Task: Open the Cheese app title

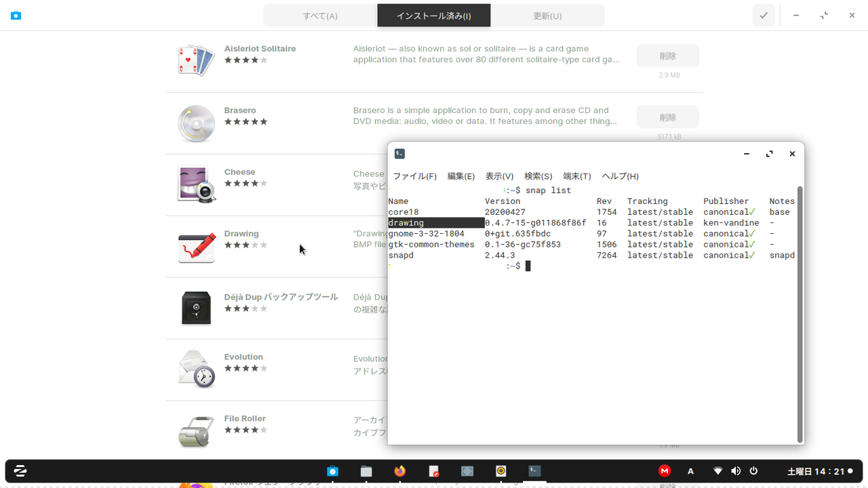Action: [239, 172]
